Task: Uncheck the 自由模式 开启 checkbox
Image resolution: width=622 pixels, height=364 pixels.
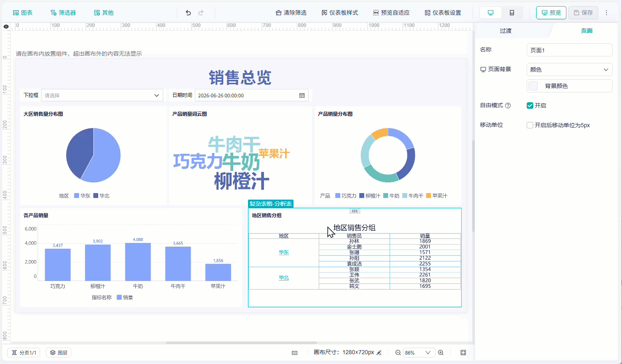Action: pyautogui.click(x=530, y=106)
